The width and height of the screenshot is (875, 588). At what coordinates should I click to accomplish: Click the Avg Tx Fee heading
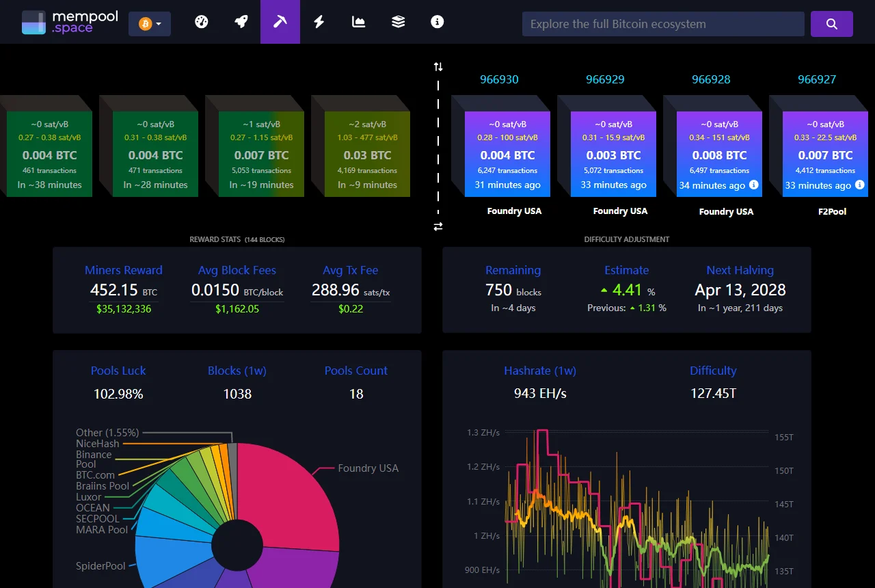coord(351,270)
